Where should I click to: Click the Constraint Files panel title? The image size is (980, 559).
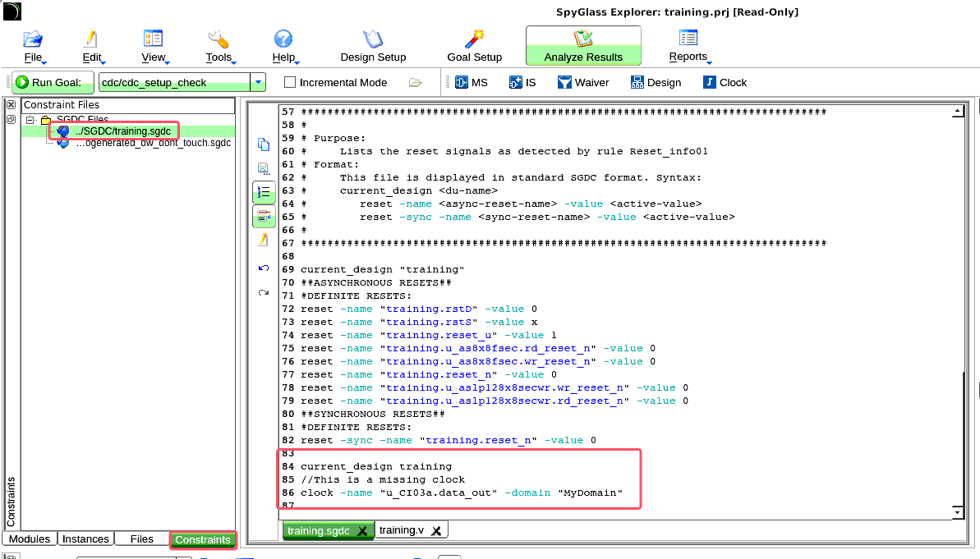[62, 105]
